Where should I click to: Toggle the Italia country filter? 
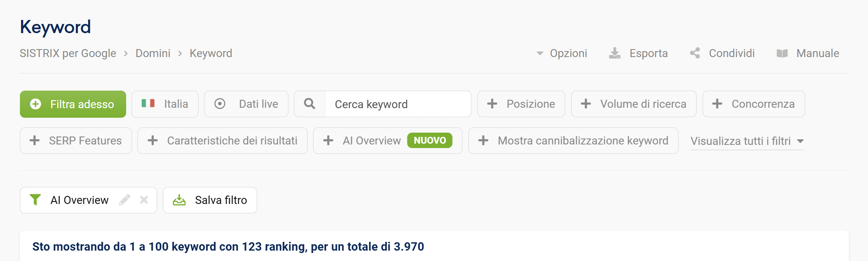(165, 104)
